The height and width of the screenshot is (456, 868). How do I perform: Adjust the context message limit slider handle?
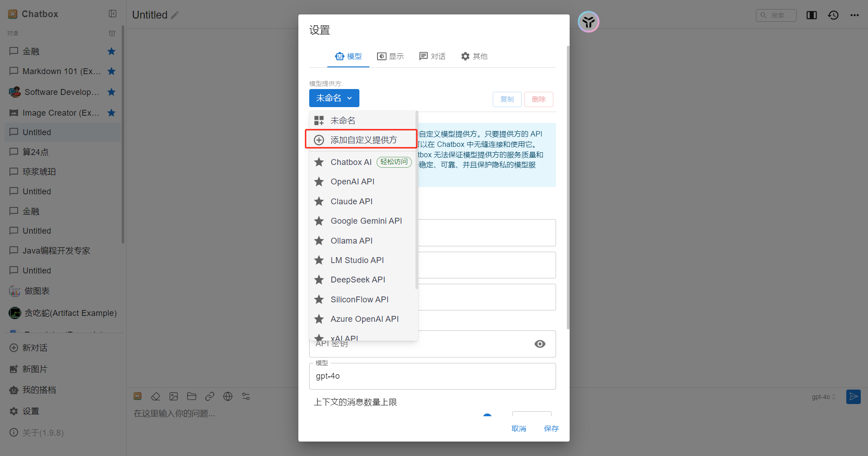click(x=487, y=415)
